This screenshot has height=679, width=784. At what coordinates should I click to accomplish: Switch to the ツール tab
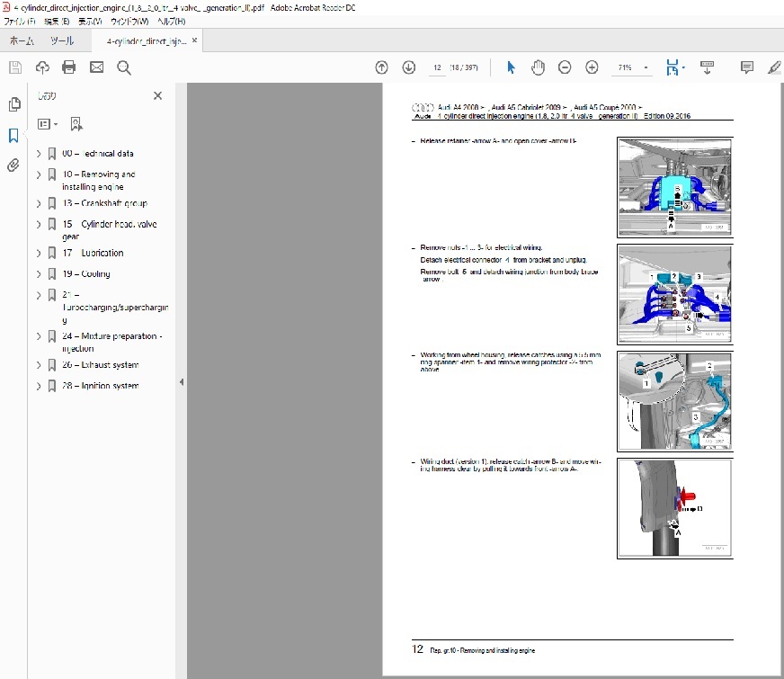[62, 41]
